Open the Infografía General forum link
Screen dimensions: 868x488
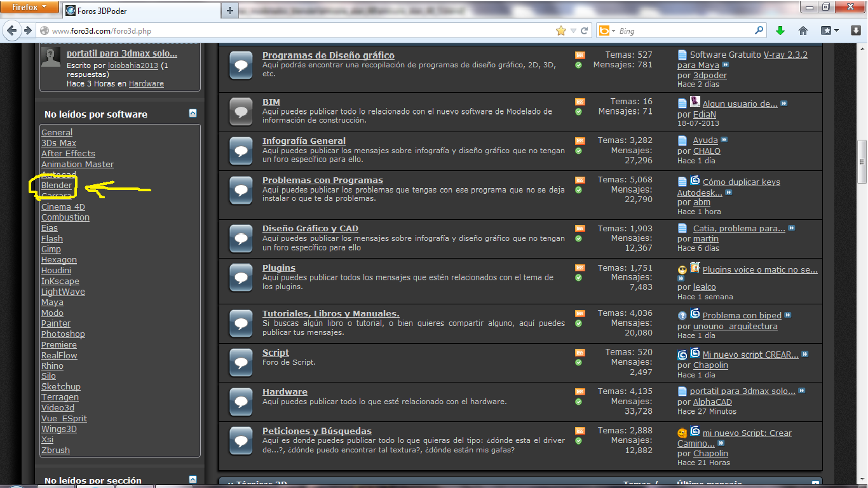pyautogui.click(x=304, y=141)
